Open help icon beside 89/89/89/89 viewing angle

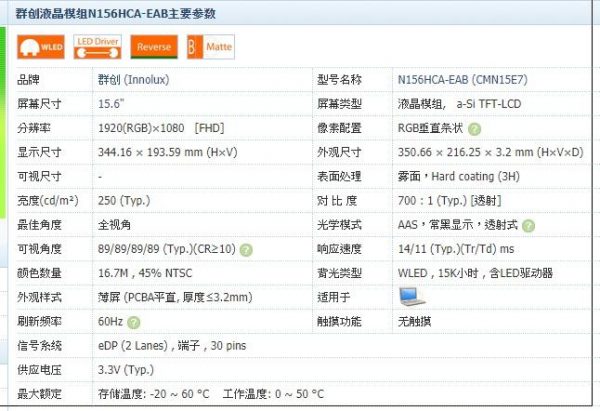pos(246,250)
